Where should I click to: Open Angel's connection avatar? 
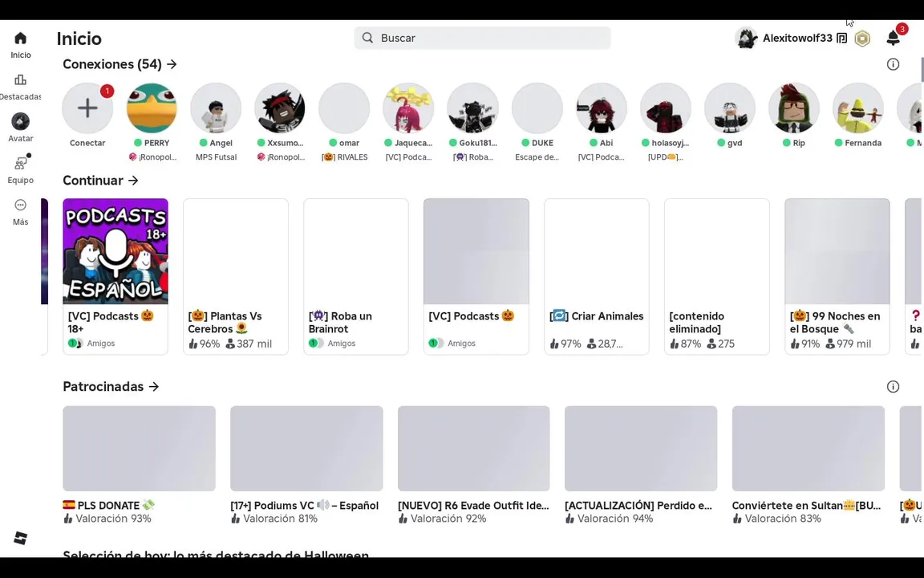(x=216, y=108)
